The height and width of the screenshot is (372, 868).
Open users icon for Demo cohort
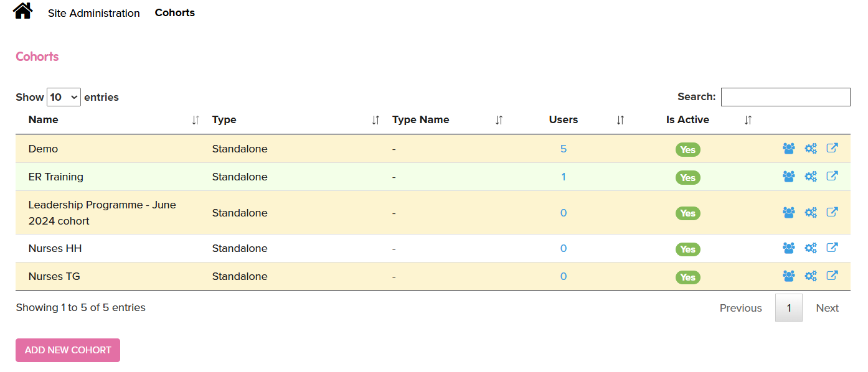click(x=788, y=149)
